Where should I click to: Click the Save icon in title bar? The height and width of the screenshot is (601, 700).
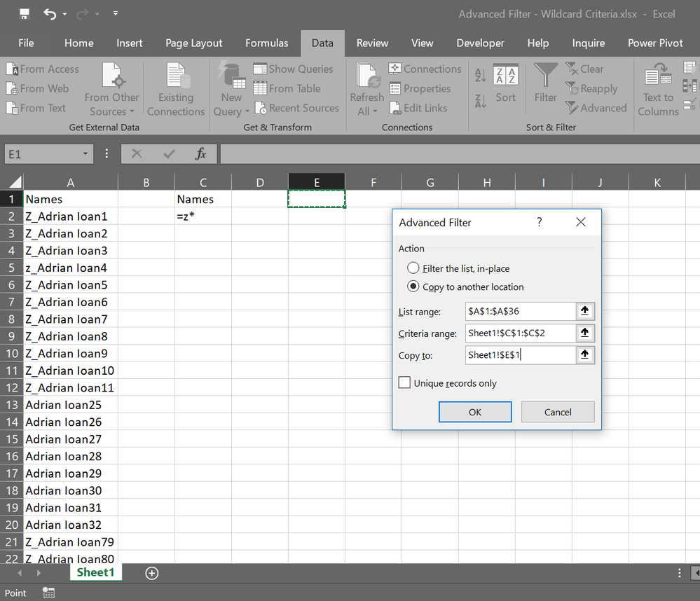(x=25, y=13)
